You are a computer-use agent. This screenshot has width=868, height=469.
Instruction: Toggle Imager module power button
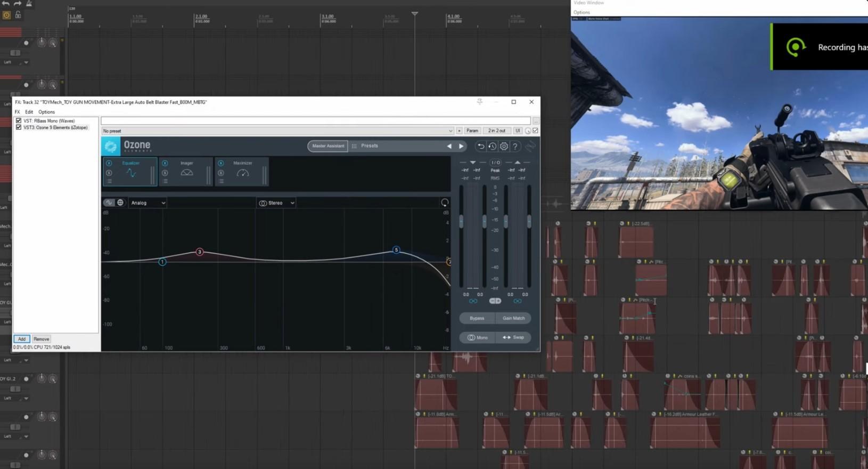click(165, 163)
